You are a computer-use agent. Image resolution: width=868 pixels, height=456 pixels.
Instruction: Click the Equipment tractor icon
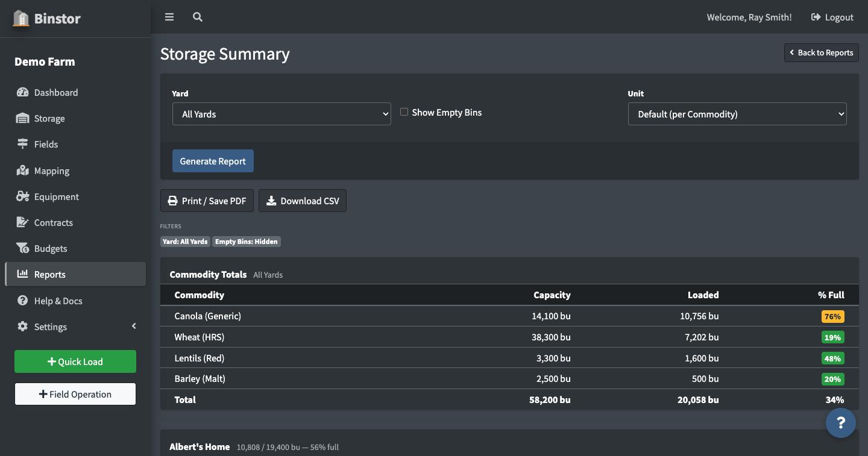[x=22, y=196]
